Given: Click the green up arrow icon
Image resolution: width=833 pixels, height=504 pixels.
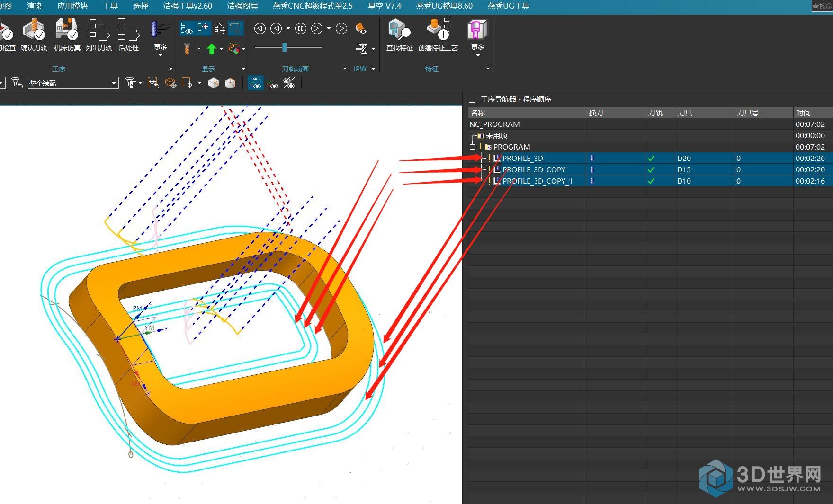Looking at the screenshot, I should [212, 48].
